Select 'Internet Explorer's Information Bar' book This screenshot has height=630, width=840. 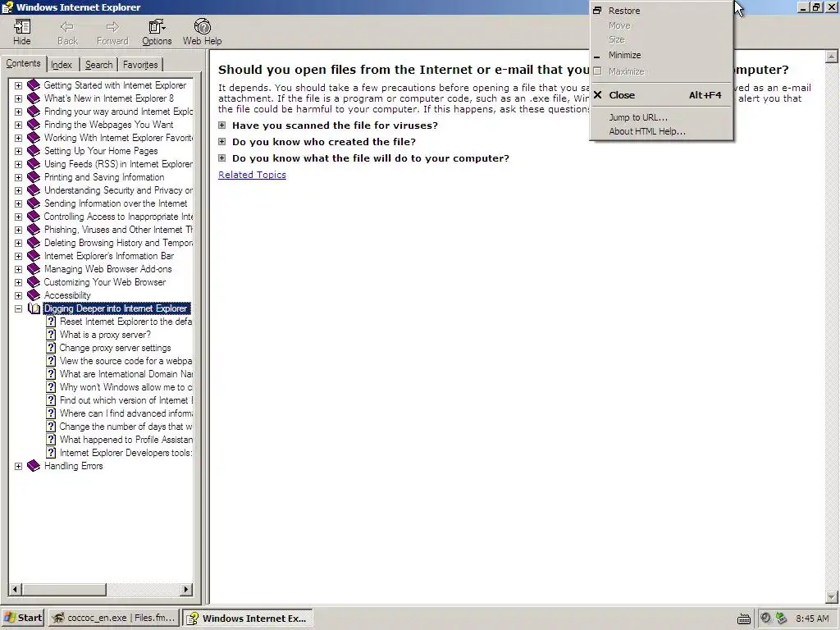(109, 256)
